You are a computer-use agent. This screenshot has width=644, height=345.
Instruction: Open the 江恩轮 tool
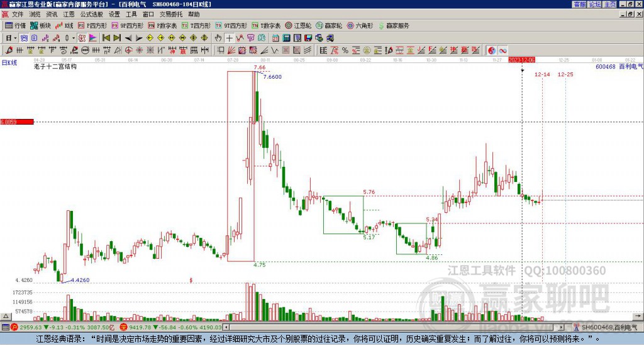tap(298, 25)
